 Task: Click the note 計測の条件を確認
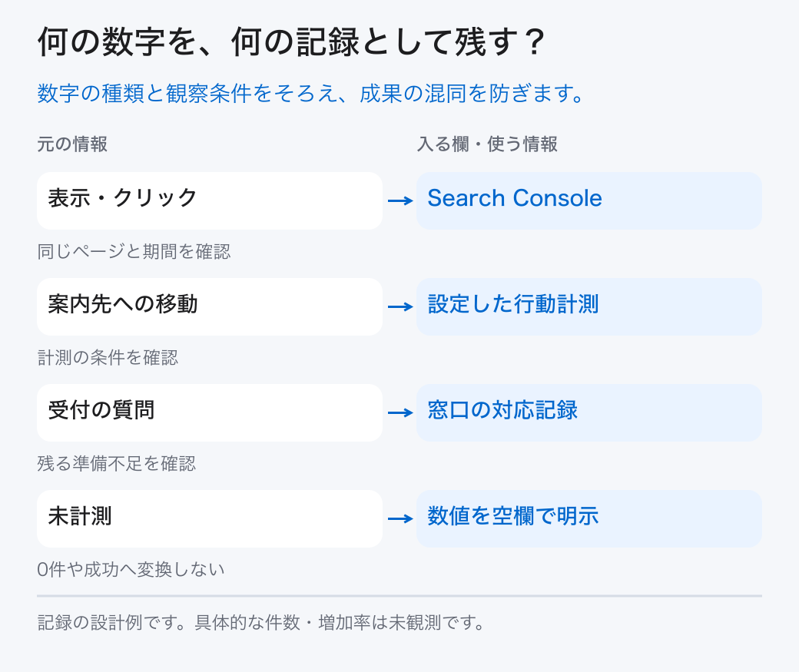(108, 358)
